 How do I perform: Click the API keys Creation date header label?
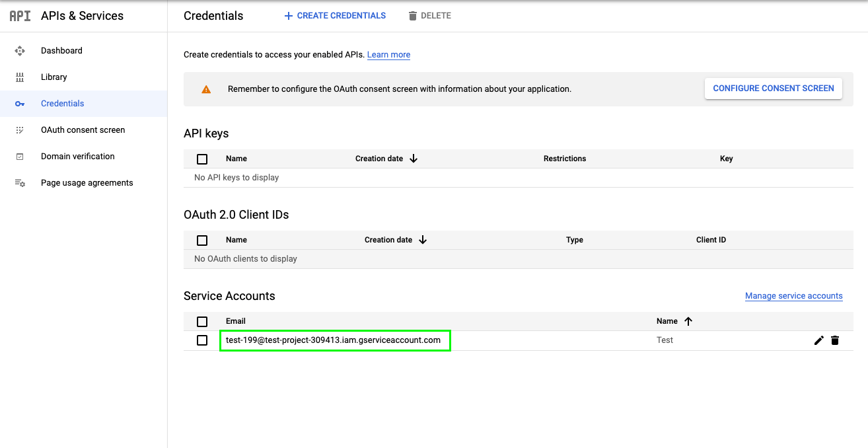[x=379, y=159]
